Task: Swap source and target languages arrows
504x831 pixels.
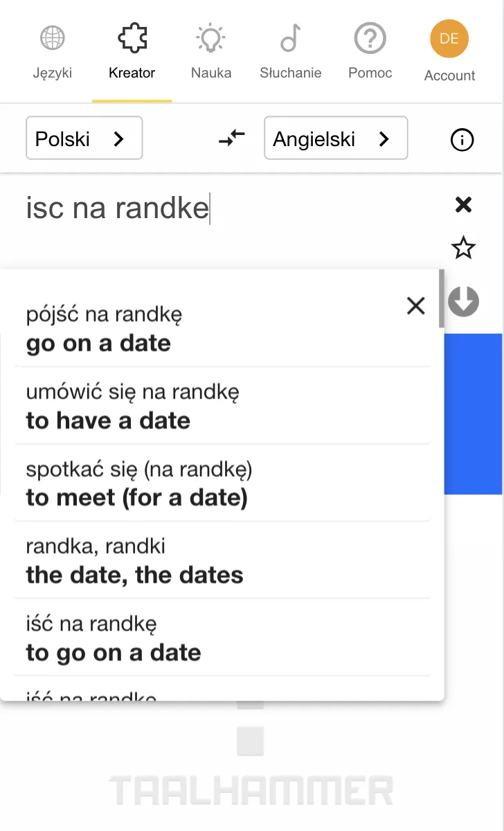Action: pyautogui.click(x=232, y=138)
